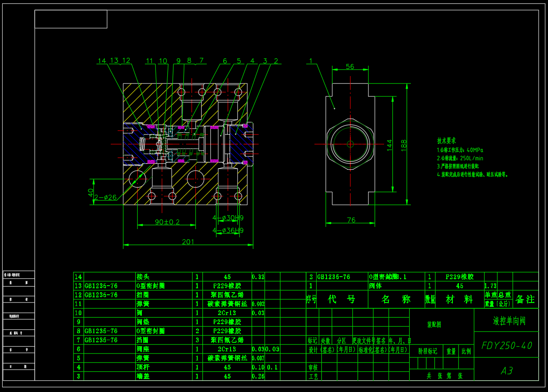Click the width dimension "56" above the side view
This screenshot has width=548, height=392.
[x=350, y=67]
